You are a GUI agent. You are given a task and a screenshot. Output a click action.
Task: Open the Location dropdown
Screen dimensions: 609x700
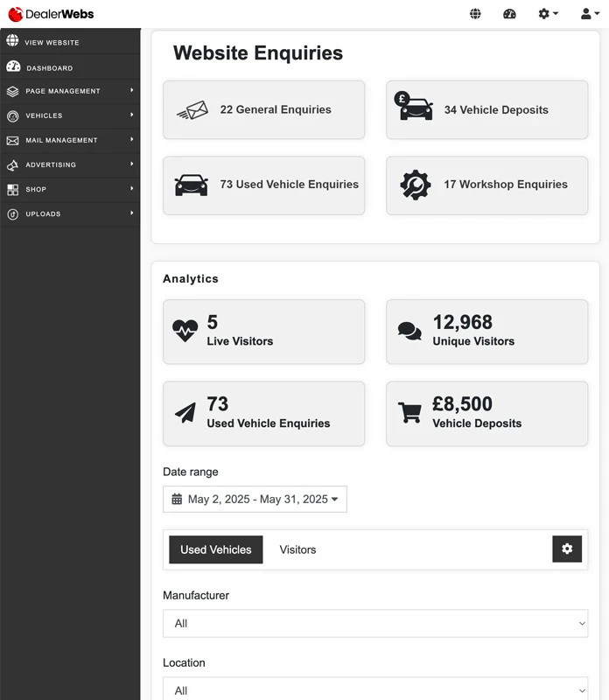click(375, 689)
